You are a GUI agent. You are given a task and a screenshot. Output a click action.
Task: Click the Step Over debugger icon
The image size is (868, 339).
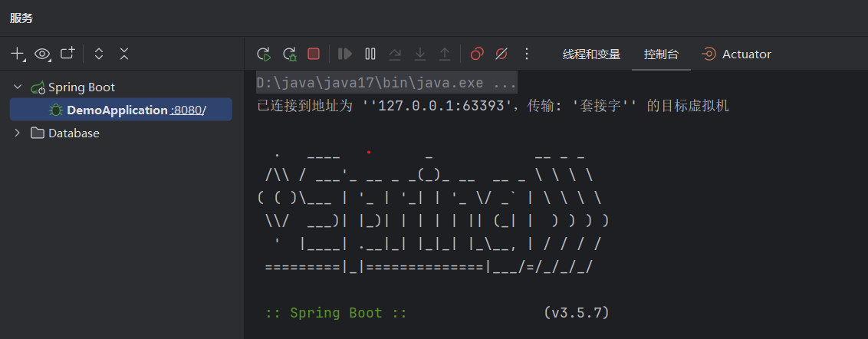pos(395,54)
